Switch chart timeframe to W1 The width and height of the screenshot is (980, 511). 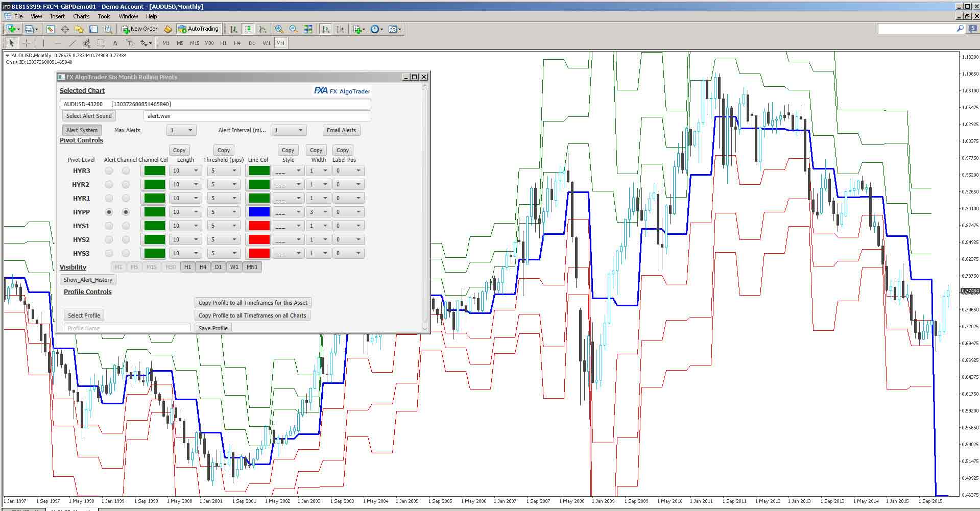266,43
